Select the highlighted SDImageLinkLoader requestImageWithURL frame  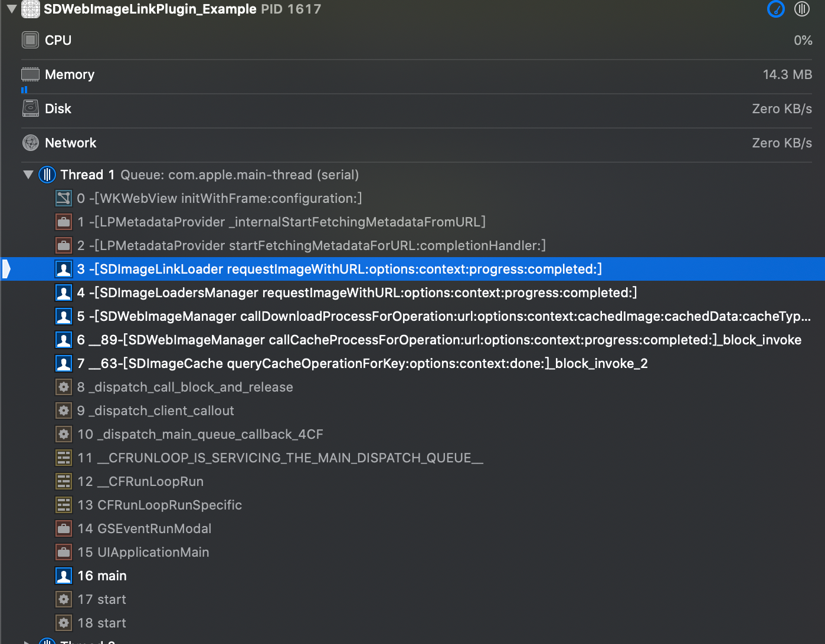[341, 269]
